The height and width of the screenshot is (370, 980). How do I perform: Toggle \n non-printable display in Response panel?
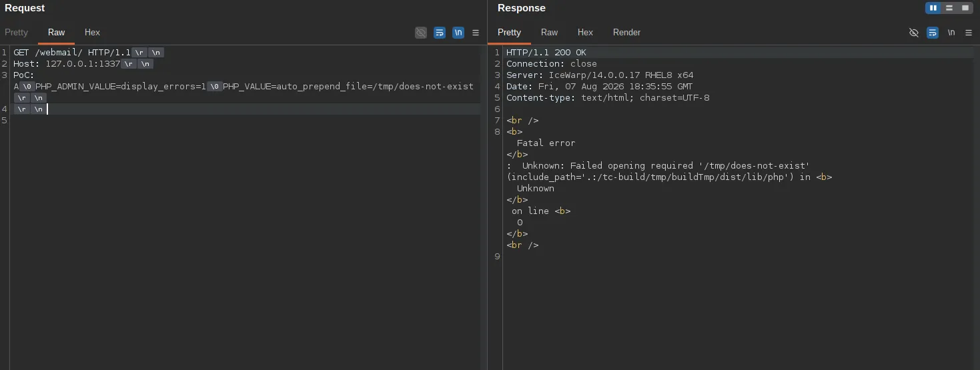click(x=951, y=32)
